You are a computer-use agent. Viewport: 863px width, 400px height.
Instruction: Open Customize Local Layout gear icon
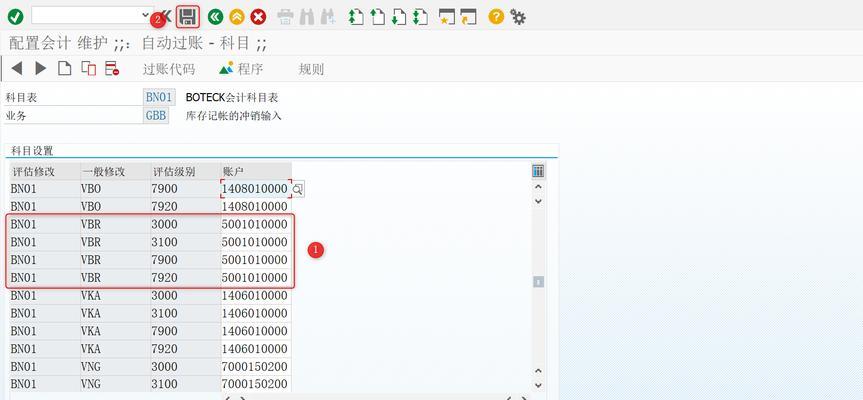tap(517, 17)
